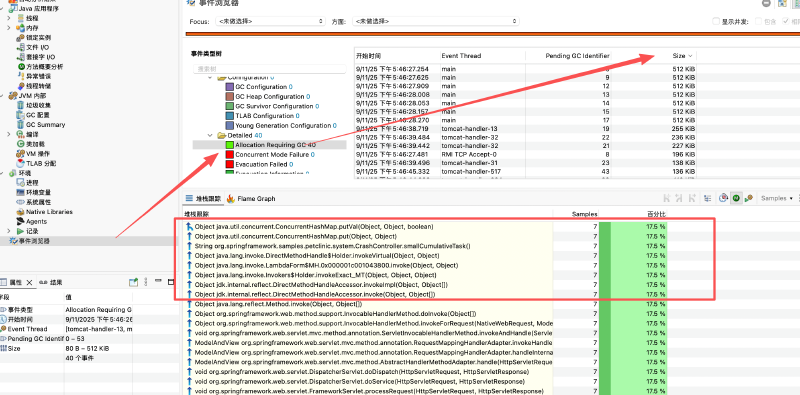Open properties panel three-dot view menu
This screenshot has height=395, width=800.
145,282
